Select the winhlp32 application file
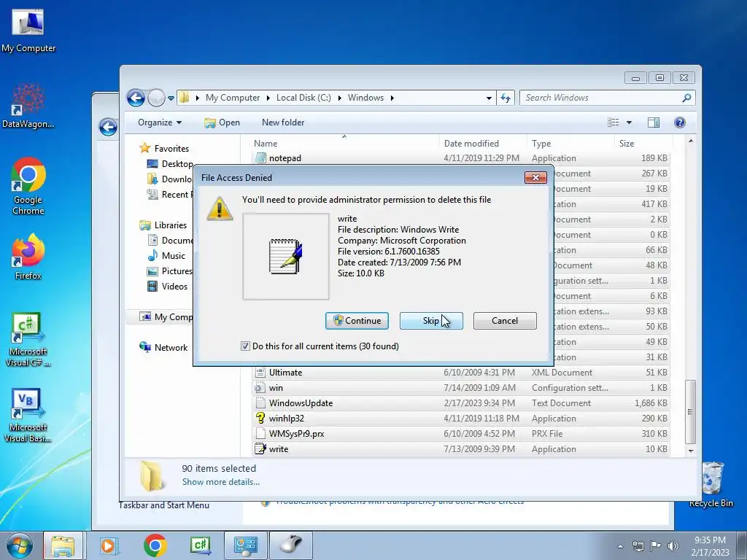747x560 pixels. pyautogui.click(x=461, y=418)
